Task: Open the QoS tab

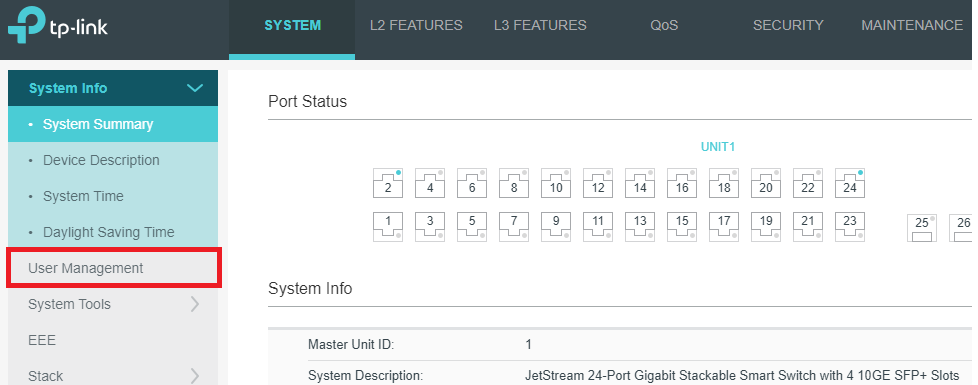Action: coord(664,26)
